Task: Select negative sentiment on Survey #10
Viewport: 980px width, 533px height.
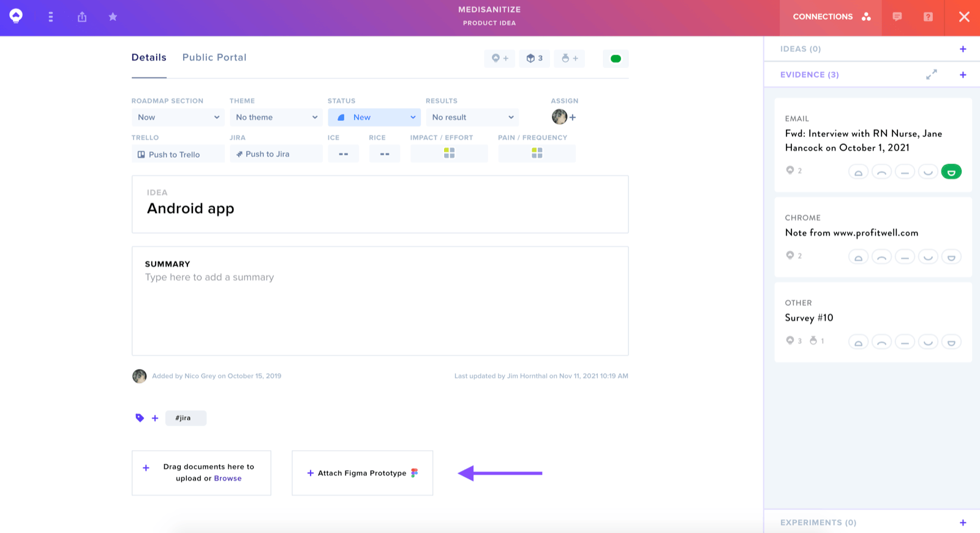Action: click(881, 342)
